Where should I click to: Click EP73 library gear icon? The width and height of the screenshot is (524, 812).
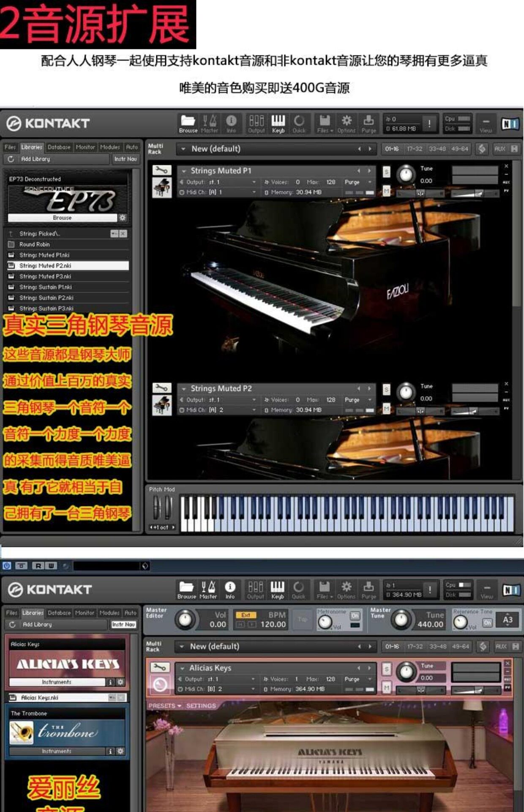click(x=123, y=217)
